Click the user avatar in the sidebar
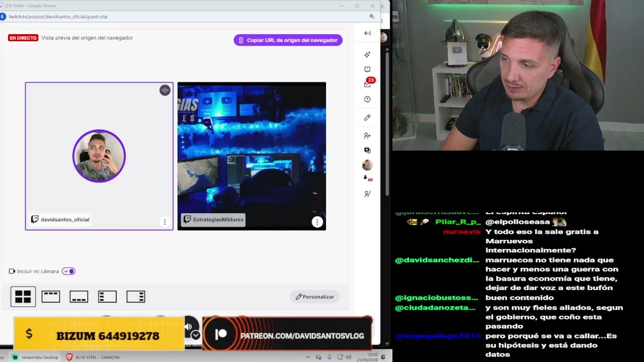Viewport: 644px width, 362px height. pyautogui.click(x=367, y=165)
